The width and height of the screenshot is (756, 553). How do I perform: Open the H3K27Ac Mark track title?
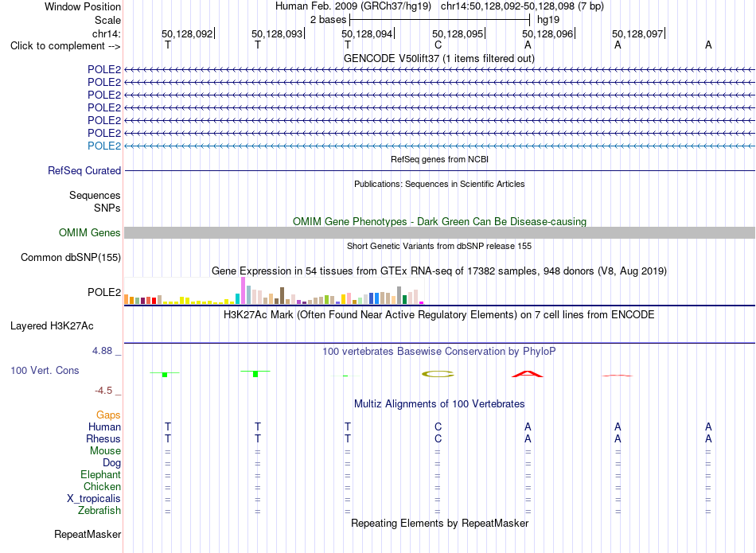click(439, 315)
